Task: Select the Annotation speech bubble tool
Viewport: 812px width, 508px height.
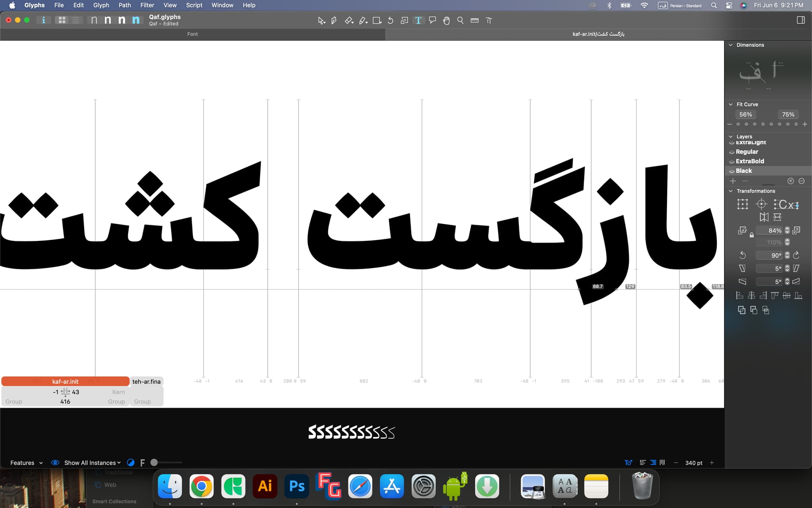Action: (x=432, y=20)
